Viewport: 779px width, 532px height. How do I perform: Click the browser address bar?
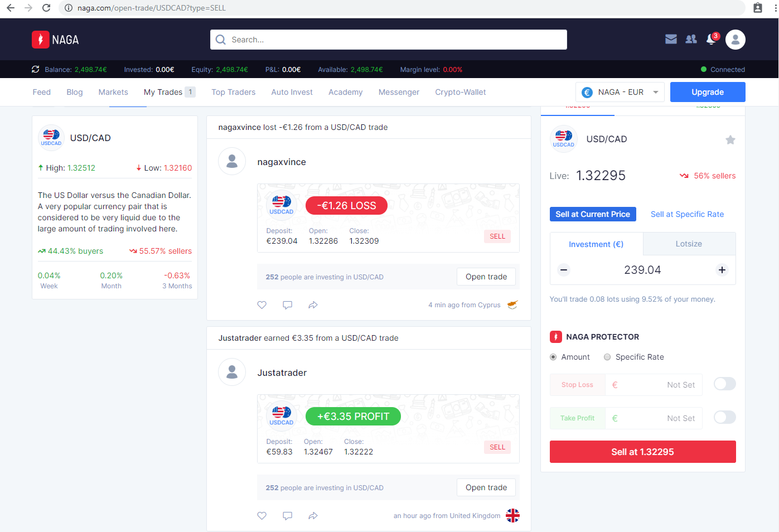pyautogui.click(x=401, y=8)
